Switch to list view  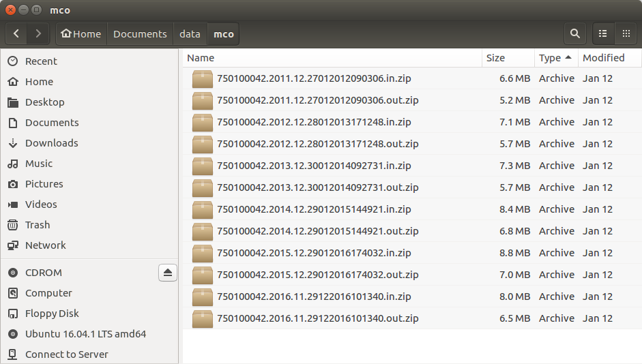602,33
